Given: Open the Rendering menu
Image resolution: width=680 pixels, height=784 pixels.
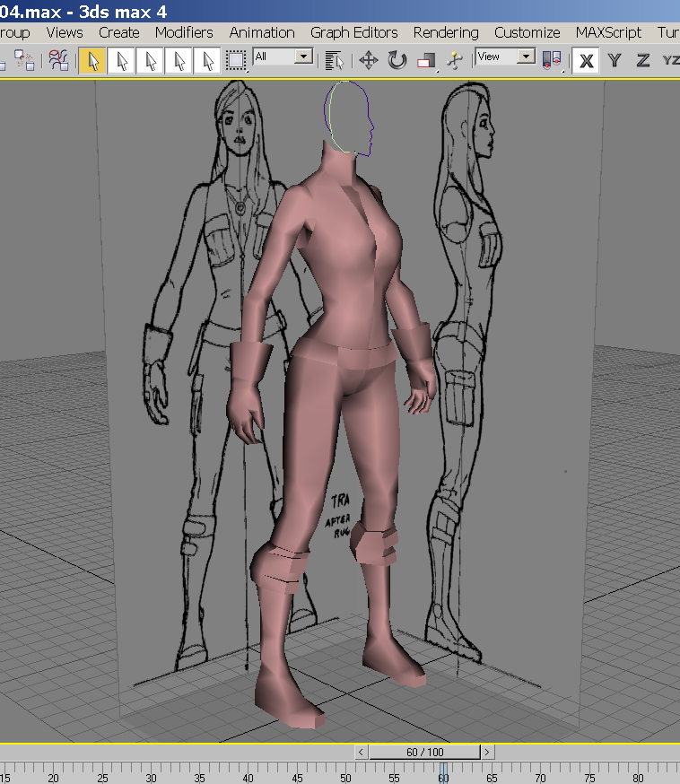Looking at the screenshot, I should [x=445, y=32].
